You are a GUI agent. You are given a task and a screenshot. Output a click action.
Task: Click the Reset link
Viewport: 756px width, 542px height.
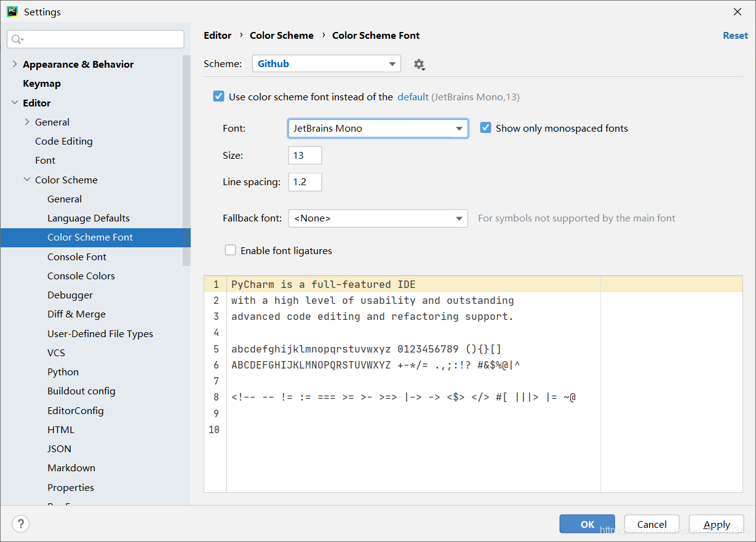[x=735, y=35]
